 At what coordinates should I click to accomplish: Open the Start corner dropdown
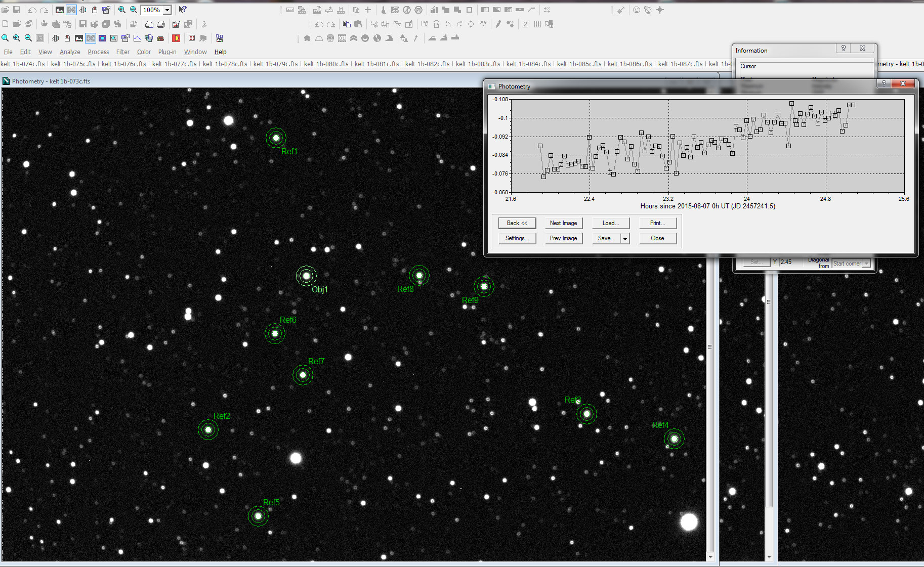pos(866,264)
